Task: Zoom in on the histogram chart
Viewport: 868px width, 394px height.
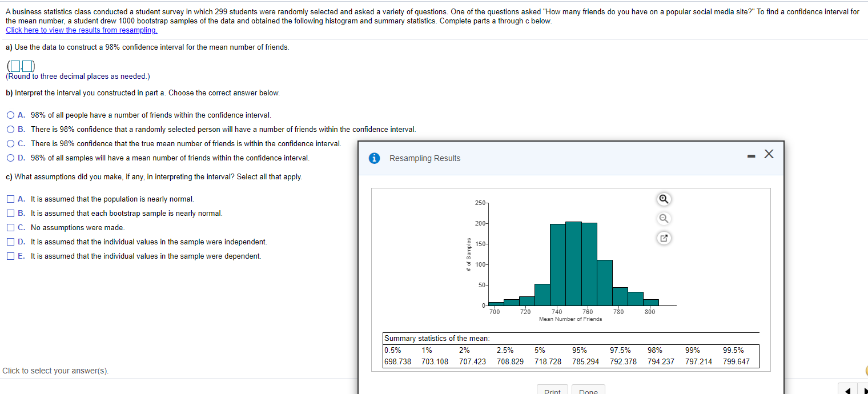Action: [664, 199]
